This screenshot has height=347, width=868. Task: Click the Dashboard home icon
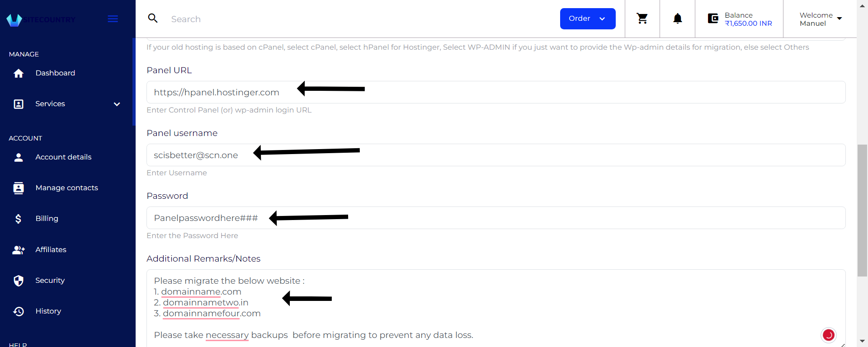pos(19,73)
